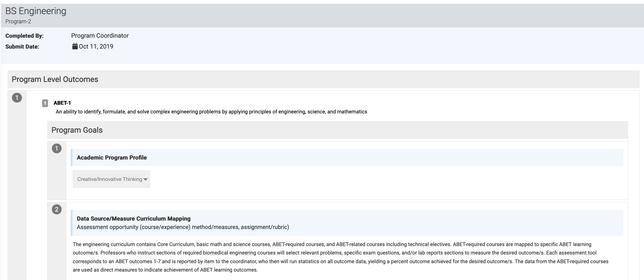Select circle badge 2 beside Data Source/Measure
Viewport: 644px width, 280px height.
tap(57, 209)
